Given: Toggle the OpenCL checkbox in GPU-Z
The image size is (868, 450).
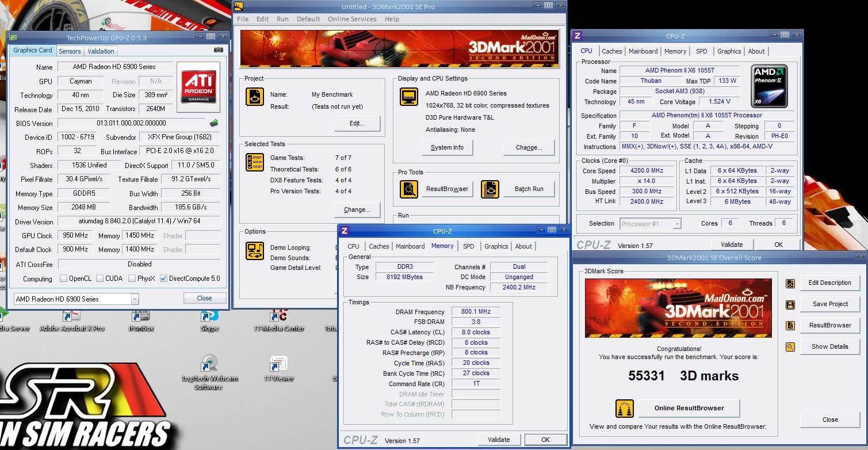Looking at the screenshot, I should 63,279.
